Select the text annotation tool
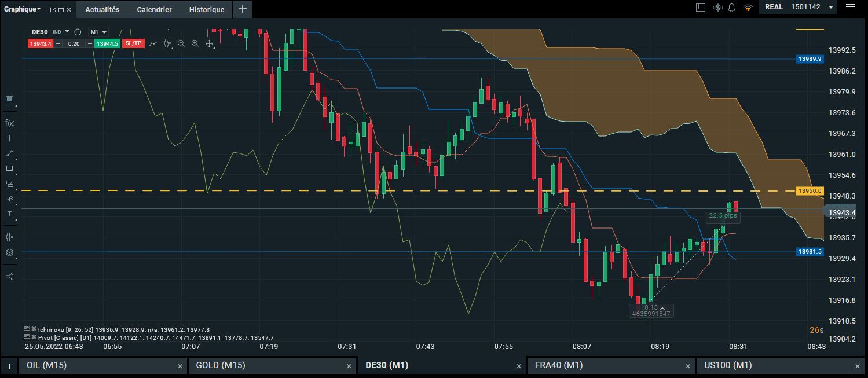Image resolution: width=868 pixels, height=378 pixels. click(10, 214)
